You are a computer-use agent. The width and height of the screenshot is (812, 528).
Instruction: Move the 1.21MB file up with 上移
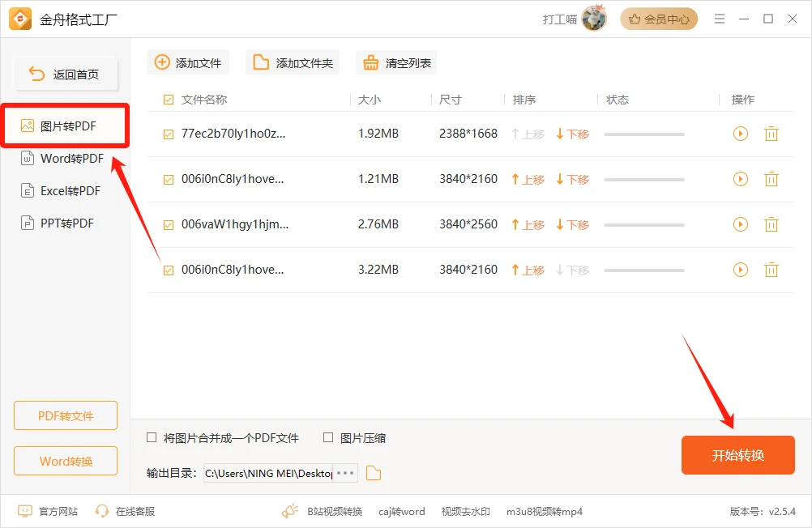528,179
